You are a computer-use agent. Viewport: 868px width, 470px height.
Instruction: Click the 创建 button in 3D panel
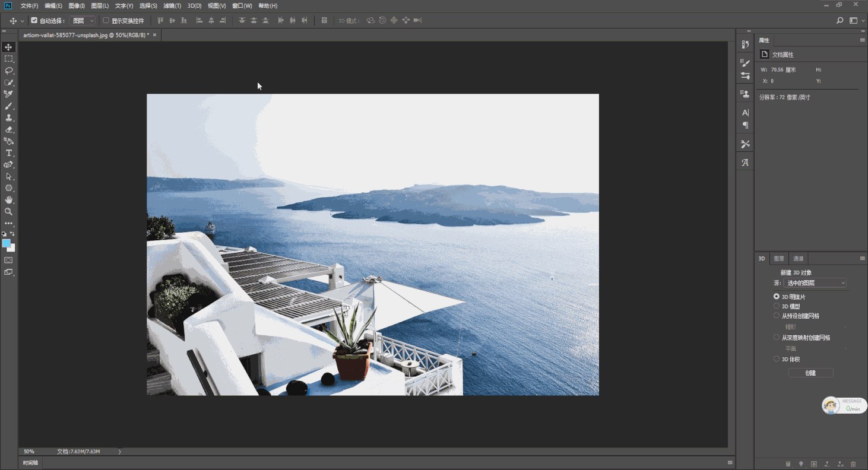pyautogui.click(x=811, y=372)
